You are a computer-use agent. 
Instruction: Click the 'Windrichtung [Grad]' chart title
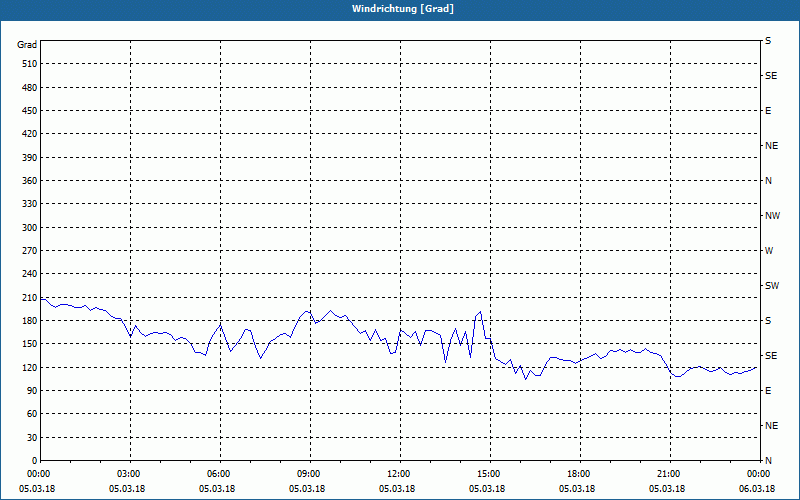(x=403, y=9)
